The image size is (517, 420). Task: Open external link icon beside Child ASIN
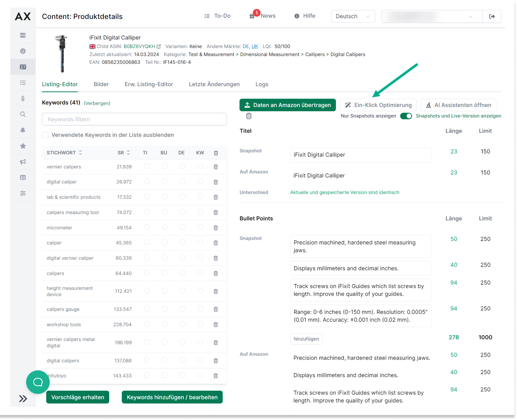[x=159, y=47]
